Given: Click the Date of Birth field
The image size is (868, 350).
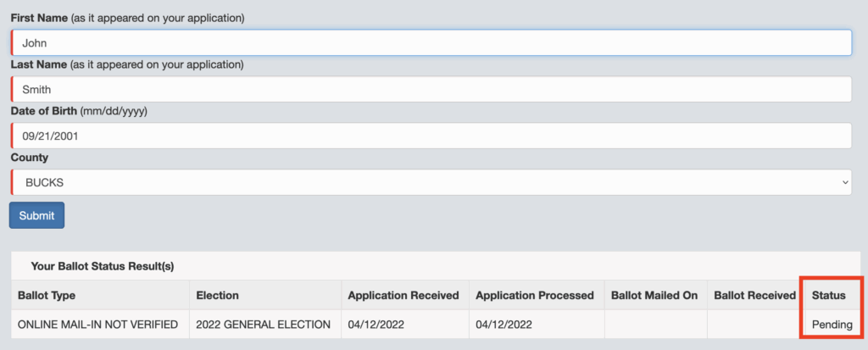Looking at the screenshot, I should [431, 136].
